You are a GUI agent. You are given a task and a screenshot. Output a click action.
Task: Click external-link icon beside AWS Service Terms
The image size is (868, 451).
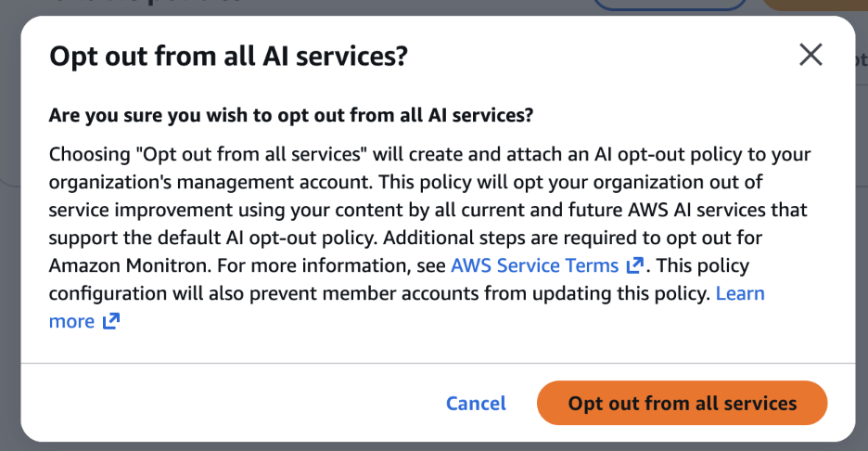coord(635,266)
